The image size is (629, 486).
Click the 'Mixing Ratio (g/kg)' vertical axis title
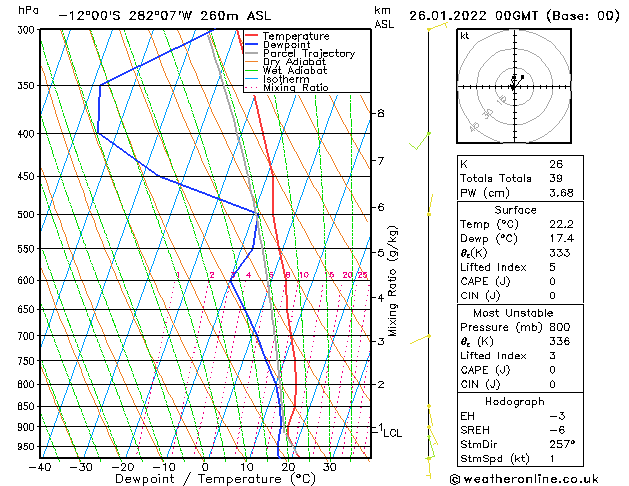coord(392,281)
